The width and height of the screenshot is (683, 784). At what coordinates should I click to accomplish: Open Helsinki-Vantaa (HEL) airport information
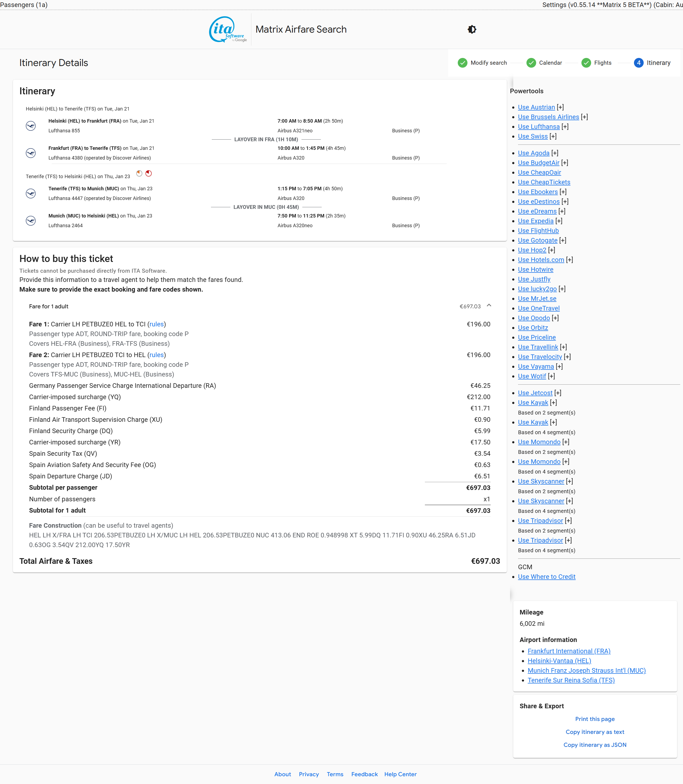[559, 661]
